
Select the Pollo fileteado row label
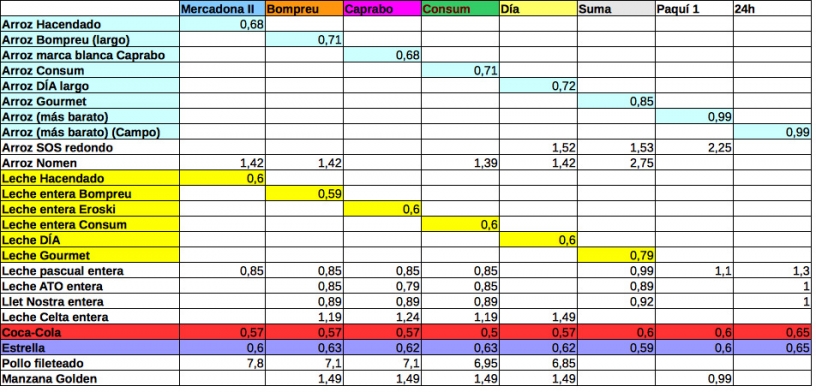(90, 363)
